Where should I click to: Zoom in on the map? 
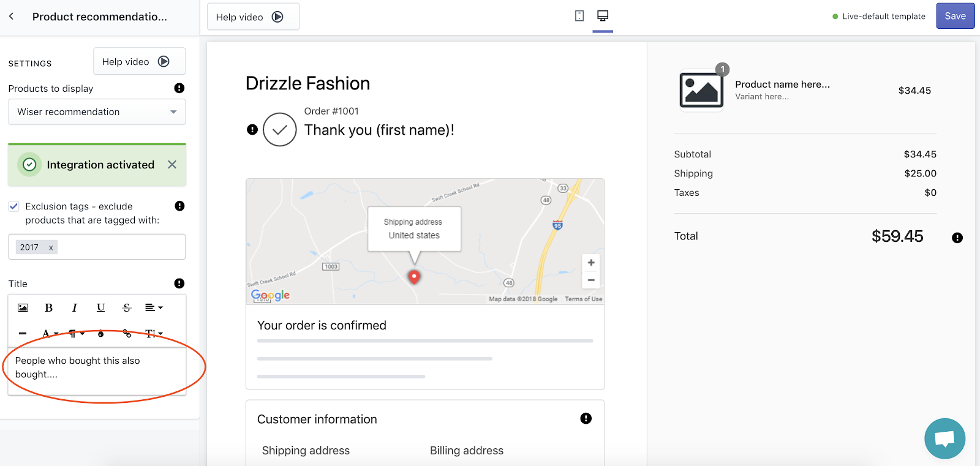(x=591, y=263)
